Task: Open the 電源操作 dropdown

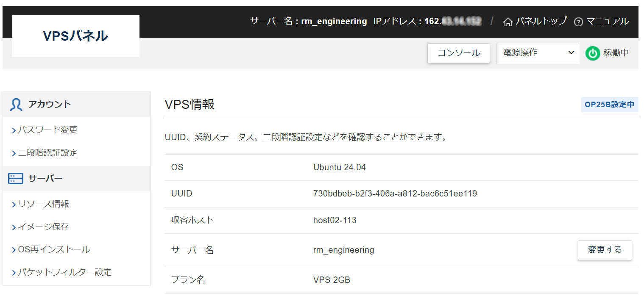Action: (x=537, y=53)
